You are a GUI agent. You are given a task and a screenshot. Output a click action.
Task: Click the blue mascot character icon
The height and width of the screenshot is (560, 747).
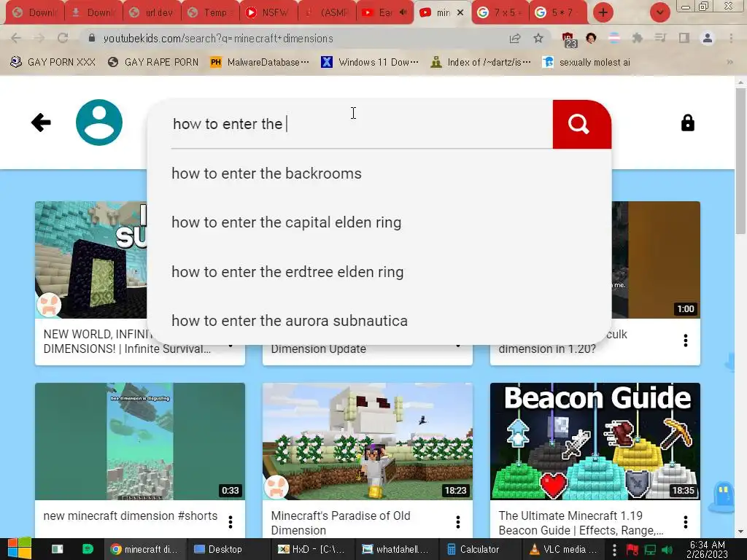click(722, 497)
